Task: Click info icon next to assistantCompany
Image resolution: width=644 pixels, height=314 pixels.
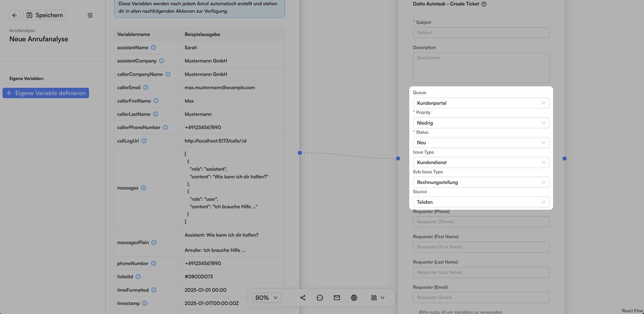Action: point(162,61)
